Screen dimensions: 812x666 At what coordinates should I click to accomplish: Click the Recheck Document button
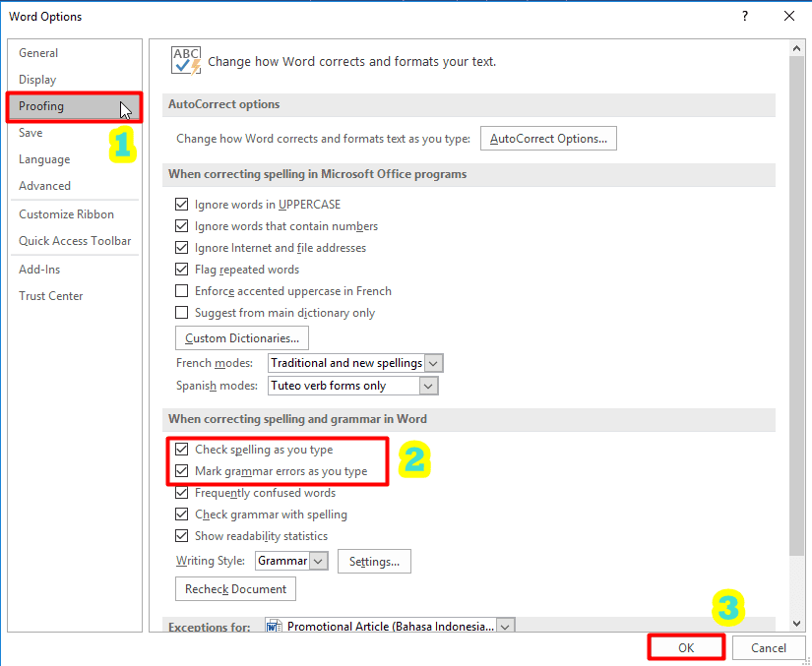coord(235,589)
